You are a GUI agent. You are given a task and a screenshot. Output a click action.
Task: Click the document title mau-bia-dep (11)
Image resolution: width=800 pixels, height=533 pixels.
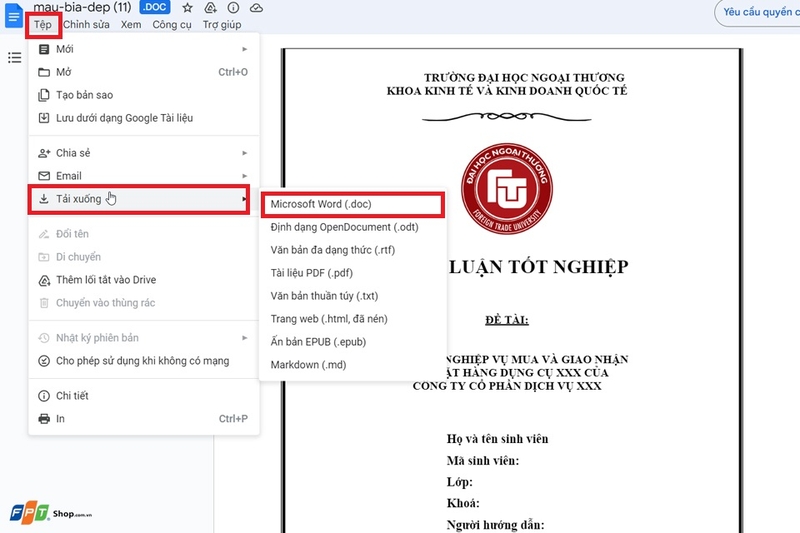(82, 7)
